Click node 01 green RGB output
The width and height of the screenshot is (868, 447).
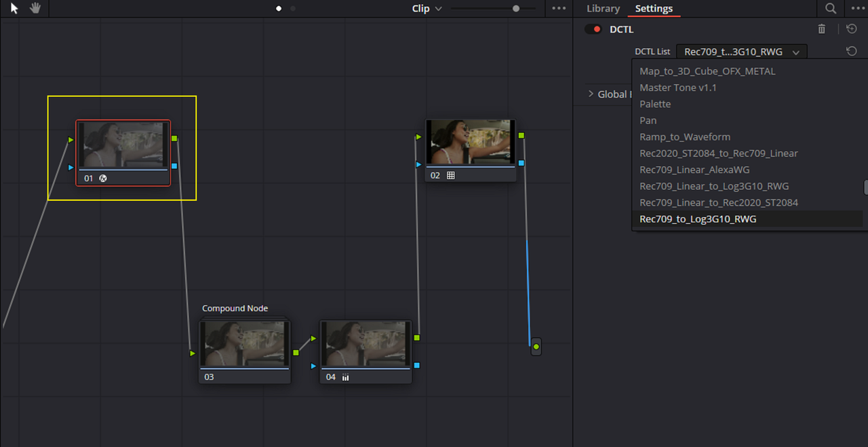(174, 138)
